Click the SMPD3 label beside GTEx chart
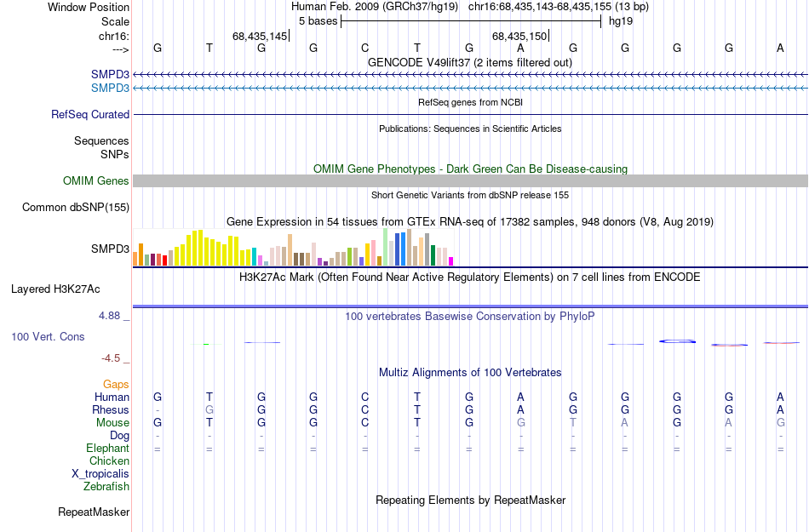 (x=110, y=249)
